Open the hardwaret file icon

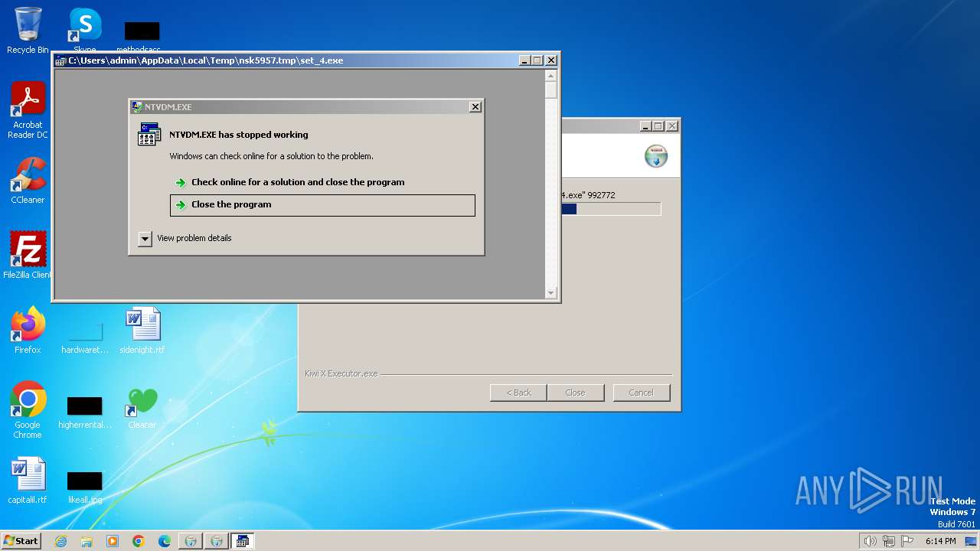tap(85, 337)
